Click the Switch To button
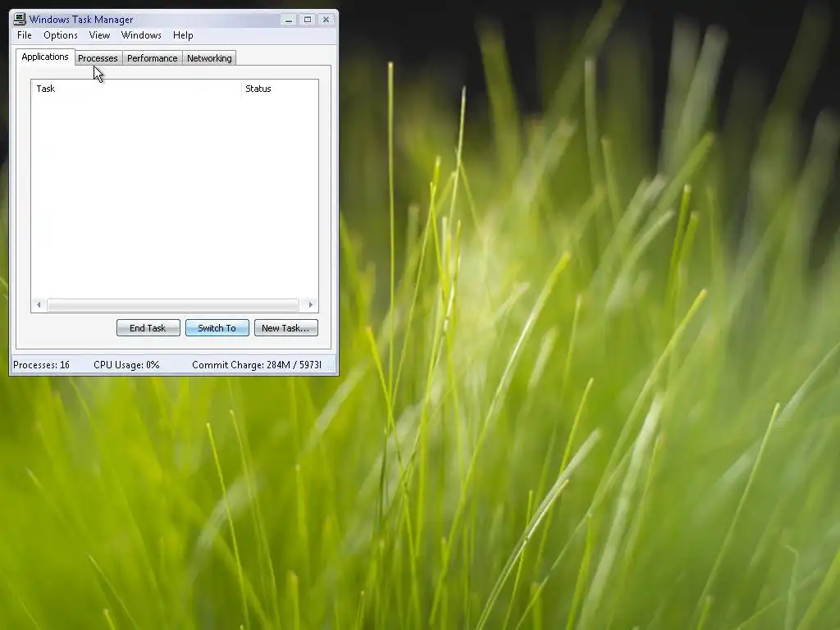The width and height of the screenshot is (840, 630). tap(217, 328)
